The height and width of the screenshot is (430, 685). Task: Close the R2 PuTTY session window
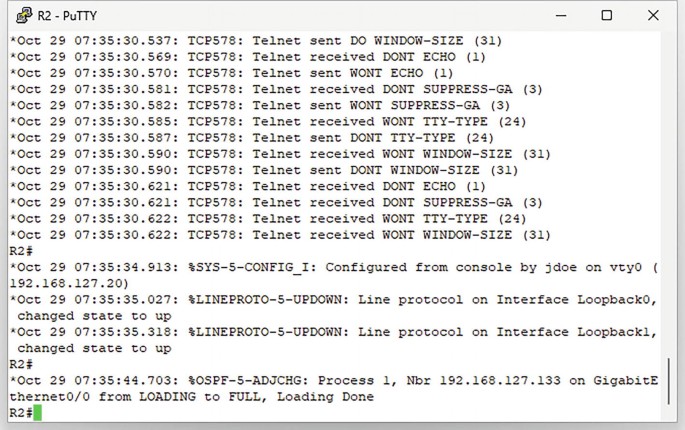(x=653, y=16)
